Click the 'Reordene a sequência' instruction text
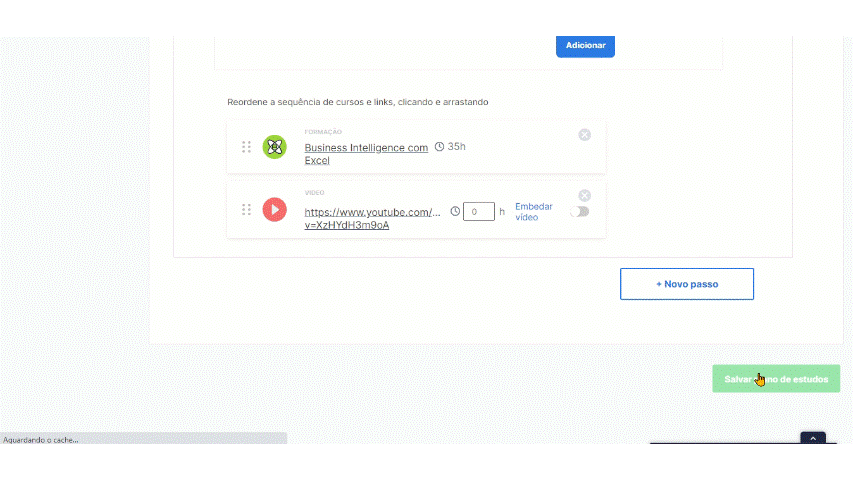The image size is (853, 480). click(x=358, y=102)
